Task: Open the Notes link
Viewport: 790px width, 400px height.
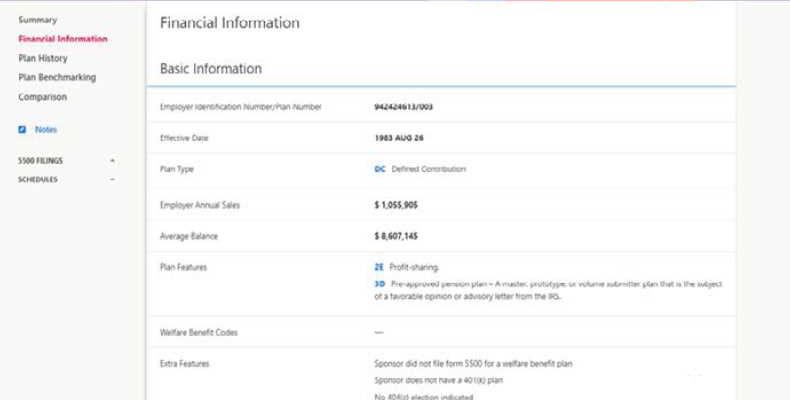Action: pos(46,130)
